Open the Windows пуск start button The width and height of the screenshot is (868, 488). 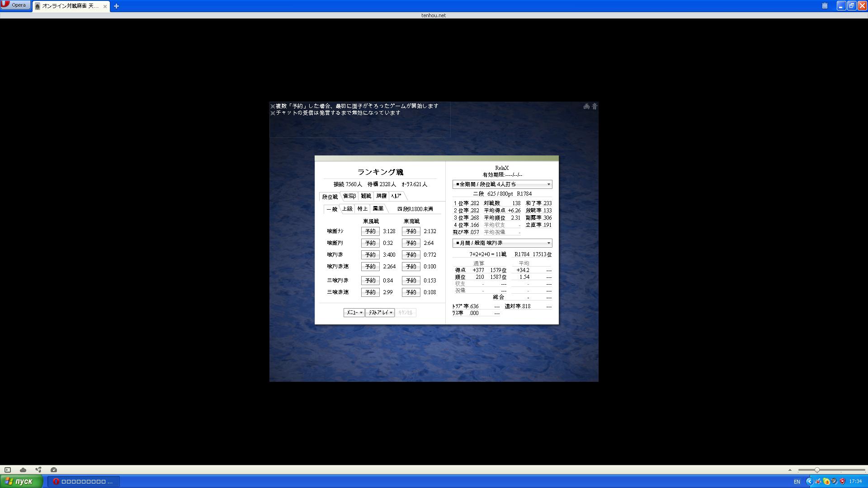pos(21,482)
